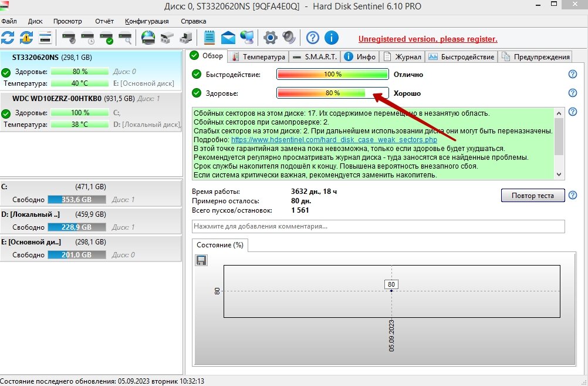Open the Просмотр menu
588x386 pixels.
point(67,21)
